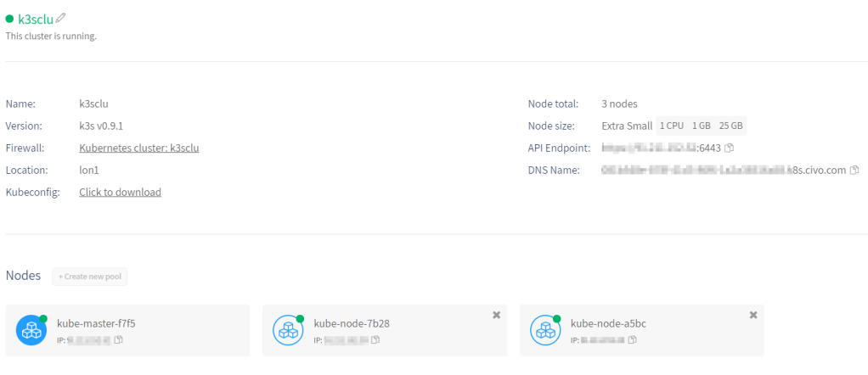Click the kube-node-7b28 cube icon
This screenshot has width=868, height=375.
[x=289, y=331]
